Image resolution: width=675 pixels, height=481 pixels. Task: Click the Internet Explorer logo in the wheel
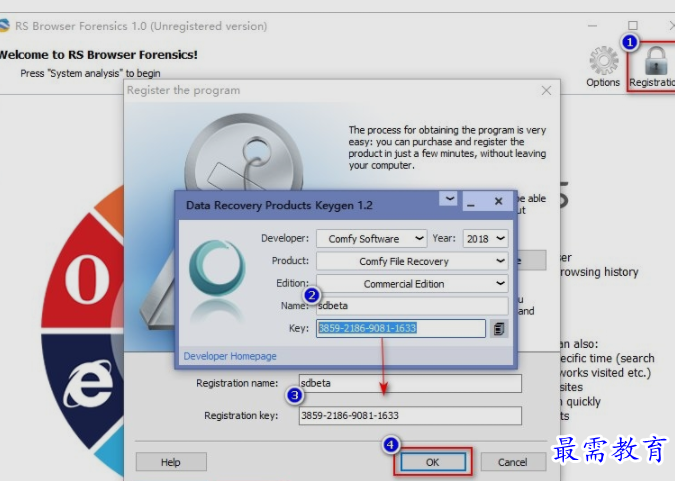pyautogui.click(x=88, y=384)
